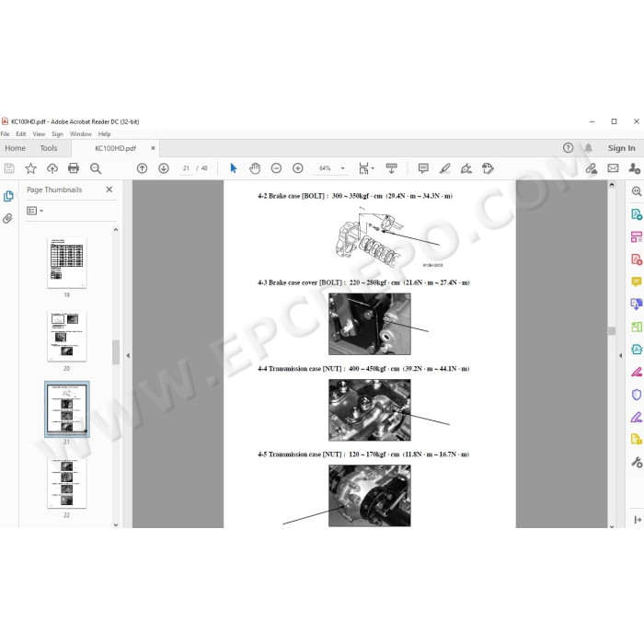The image size is (644, 644).
Task: Open the Sign menu
Action: 57,134
